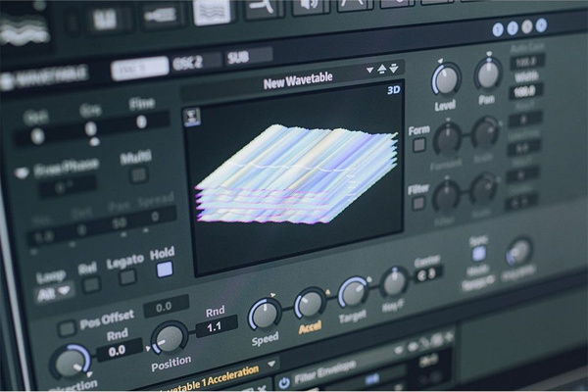This screenshot has height=392, width=588.
Task: Open the Loop mode Alt dropdown
Action: [x=53, y=291]
